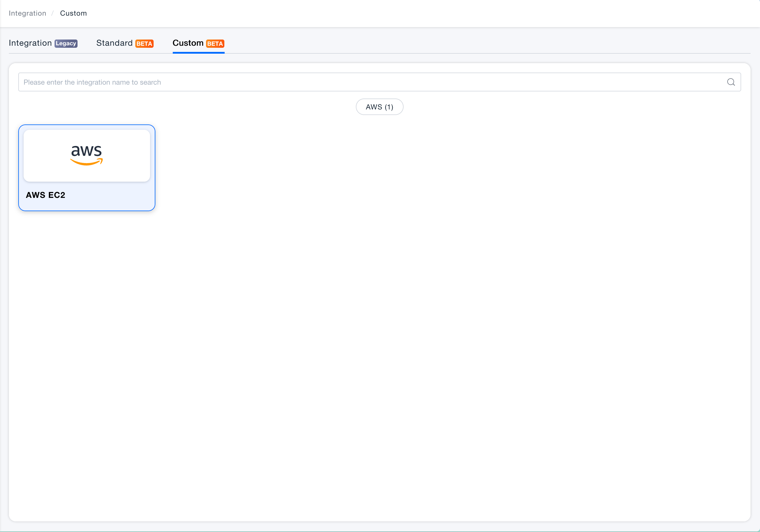
Task: Select the AWS EC2 card title
Action: coord(46,195)
